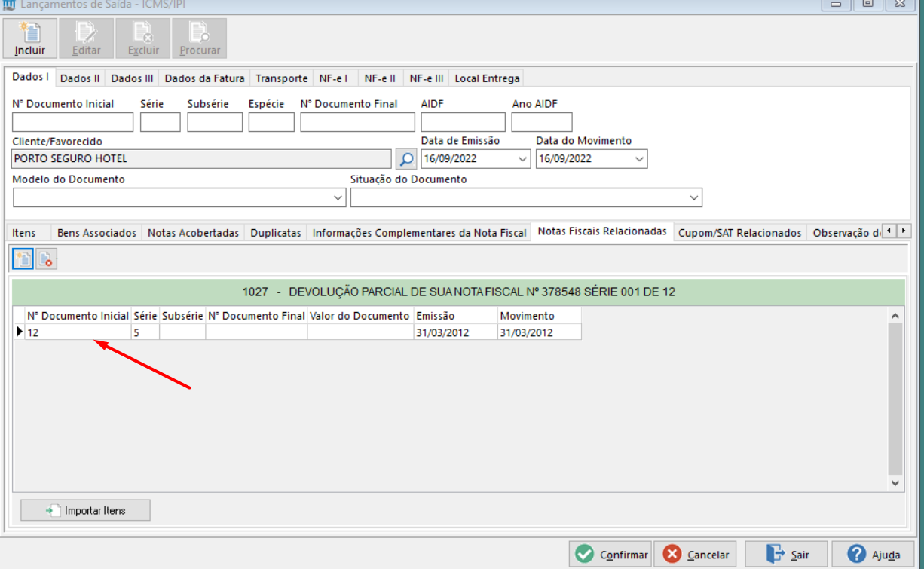924x569 pixels.
Task: Switch to Dados I tab
Action: coord(31,78)
